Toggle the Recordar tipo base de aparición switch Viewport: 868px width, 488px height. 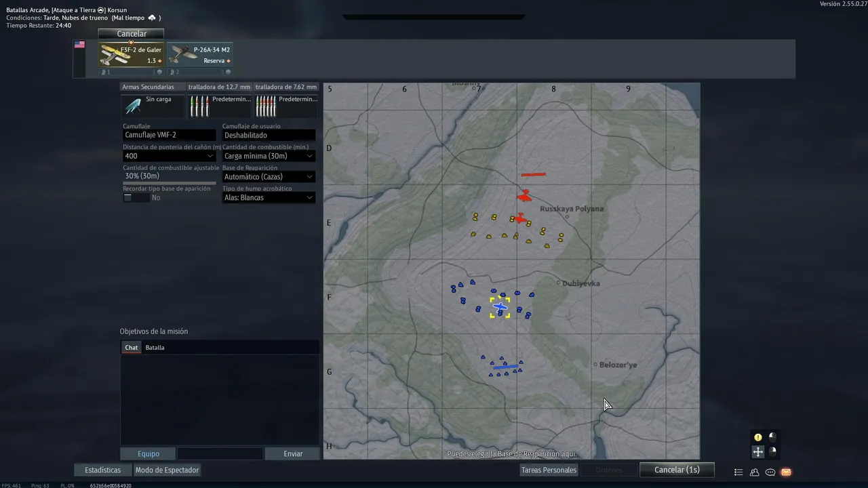click(136, 198)
